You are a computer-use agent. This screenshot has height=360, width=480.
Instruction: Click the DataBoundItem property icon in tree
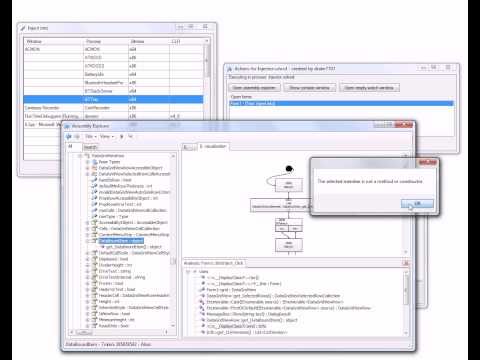pyautogui.click(x=94, y=241)
